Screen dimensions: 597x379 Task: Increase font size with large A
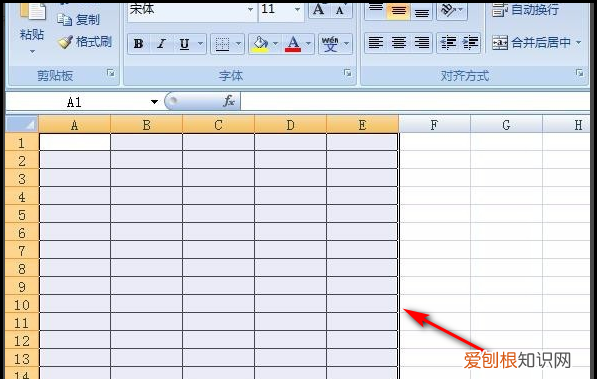click(x=319, y=9)
